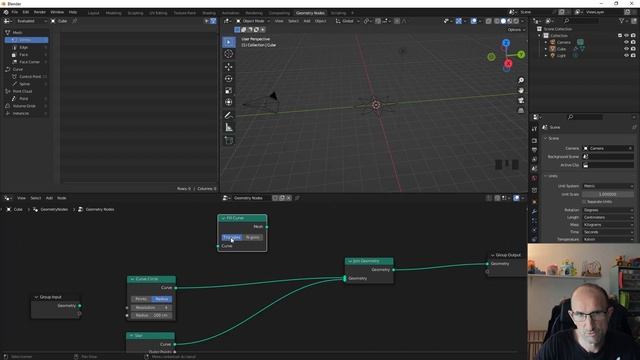Open the Edit menu in top bar

26,12
